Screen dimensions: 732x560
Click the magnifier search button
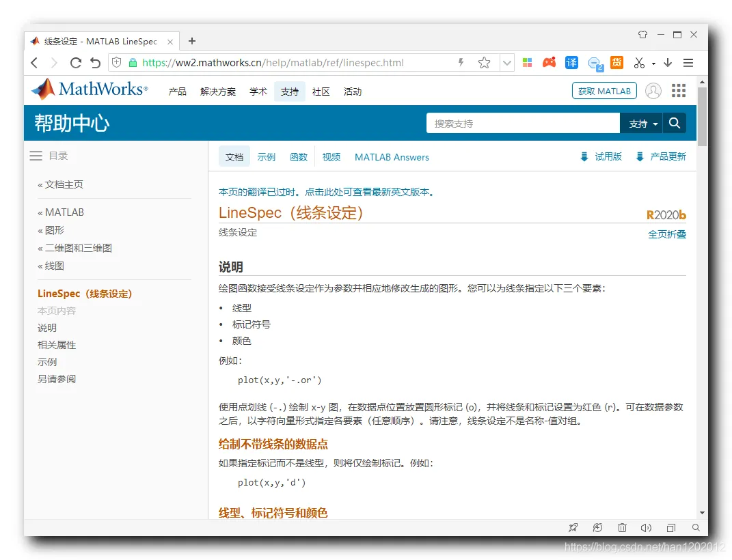674,123
